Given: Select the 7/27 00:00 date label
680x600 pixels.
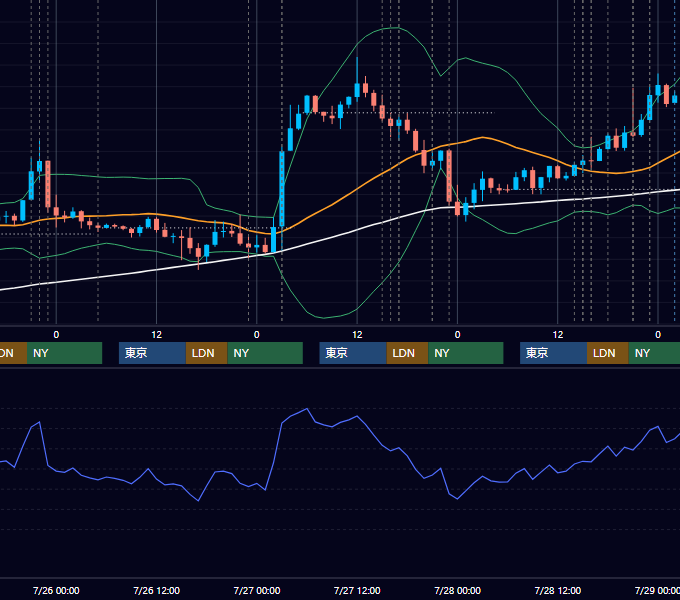Looking at the screenshot, I should click(257, 590).
